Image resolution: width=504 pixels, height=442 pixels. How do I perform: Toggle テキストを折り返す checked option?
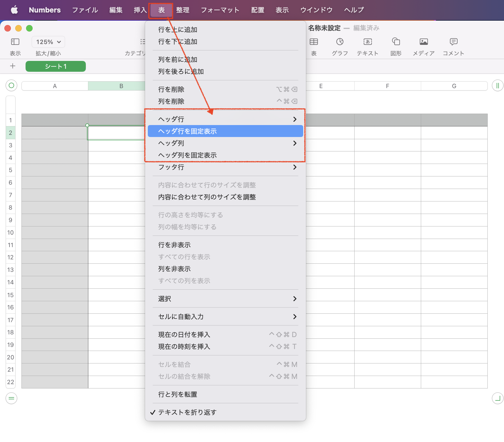[187, 412]
